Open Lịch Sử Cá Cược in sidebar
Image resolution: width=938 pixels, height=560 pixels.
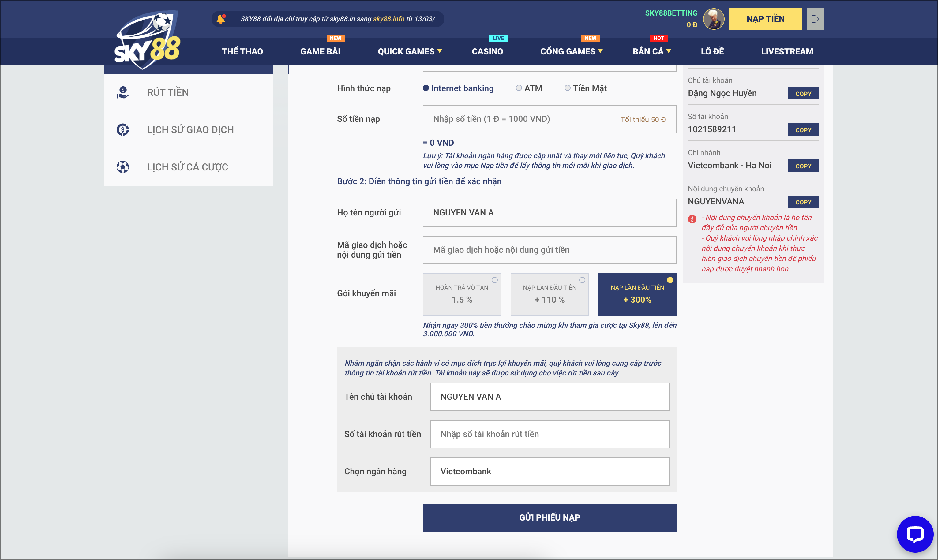(x=188, y=167)
